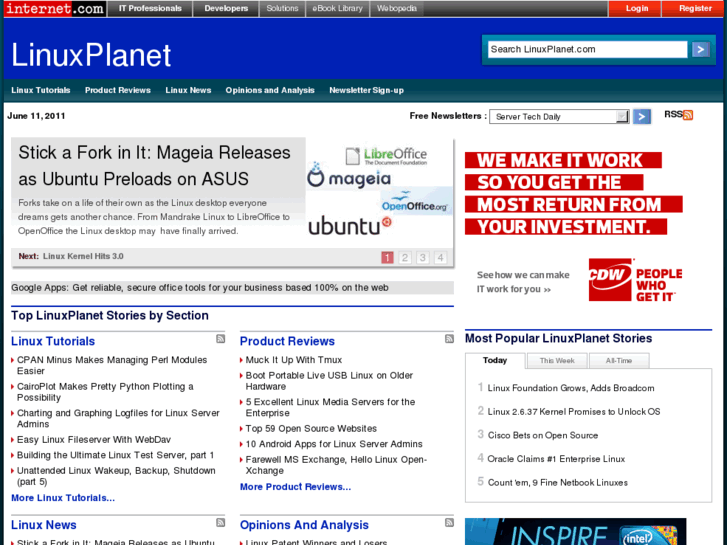Open Muck It Up With Tmux
Screen dimensions: 727x545
[x=293, y=360]
